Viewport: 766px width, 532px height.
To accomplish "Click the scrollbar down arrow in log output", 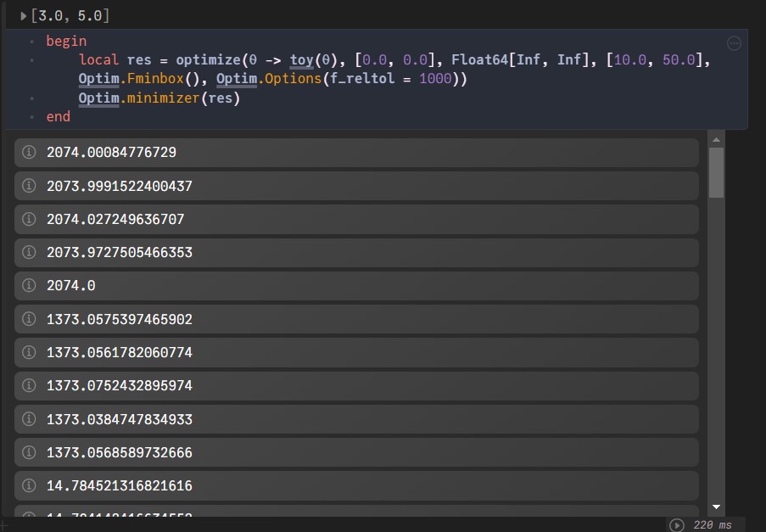I will click(x=716, y=507).
